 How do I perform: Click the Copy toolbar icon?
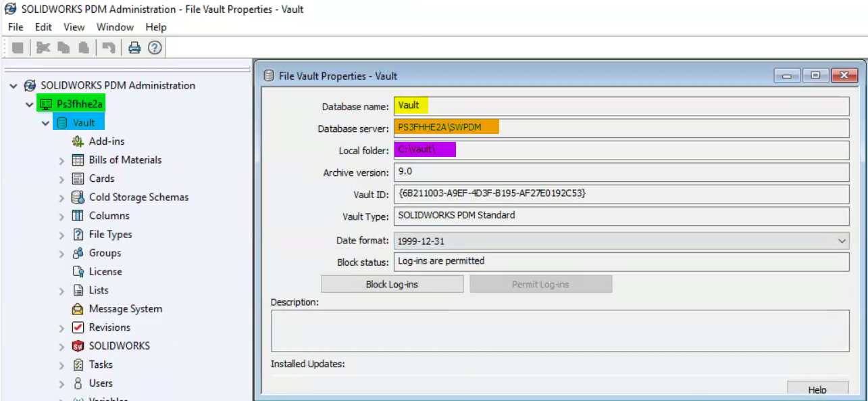[x=63, y=48]
